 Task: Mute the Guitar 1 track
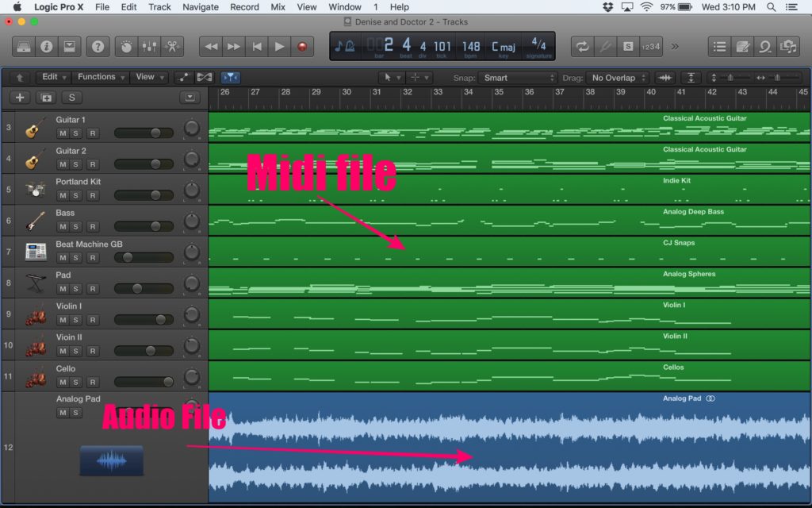63,133
